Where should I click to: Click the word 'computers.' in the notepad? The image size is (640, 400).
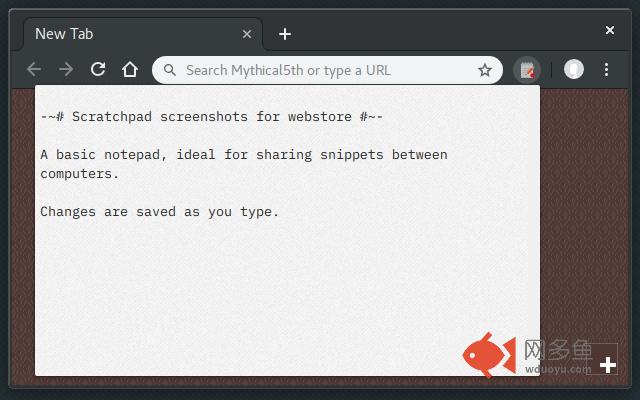80,174
